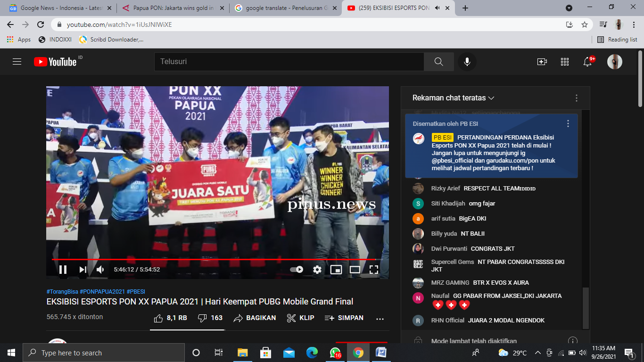Open more actions ellipsis under video
Viewport: 644px width, 362px height.
click(380, 319)
